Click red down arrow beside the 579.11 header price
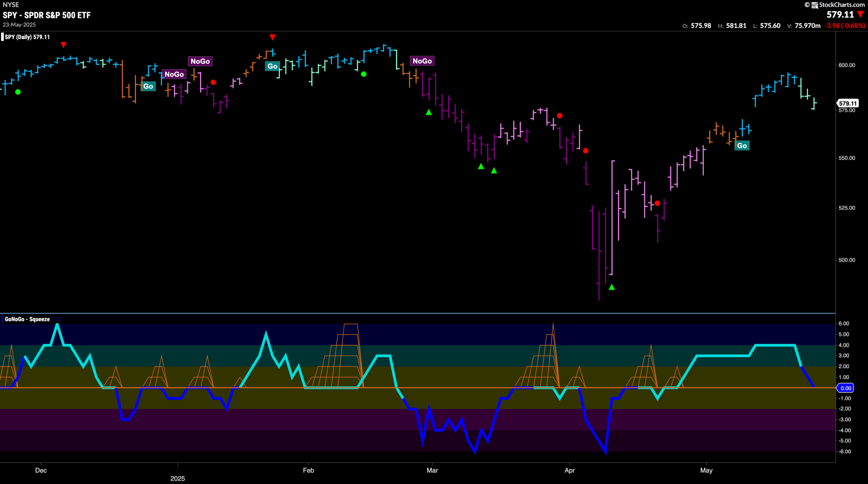The width and height of the screenshot is (868, 484). pyautogui.click(x=860, y=15)
